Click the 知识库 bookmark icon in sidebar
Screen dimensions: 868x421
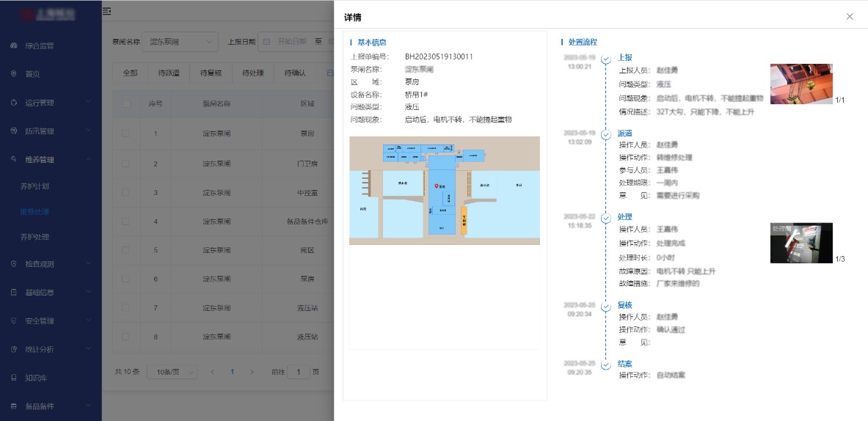coord(14,378)
